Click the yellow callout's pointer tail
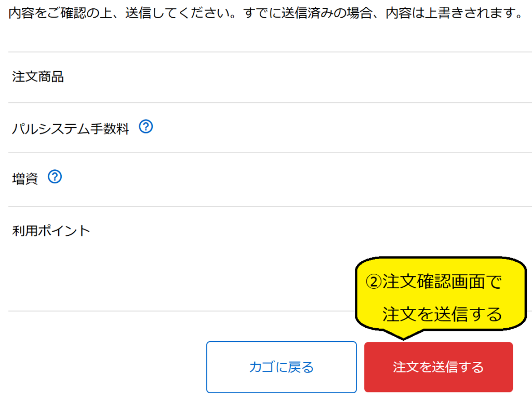Viewport: 532px width, 402px height. [404, 334]
